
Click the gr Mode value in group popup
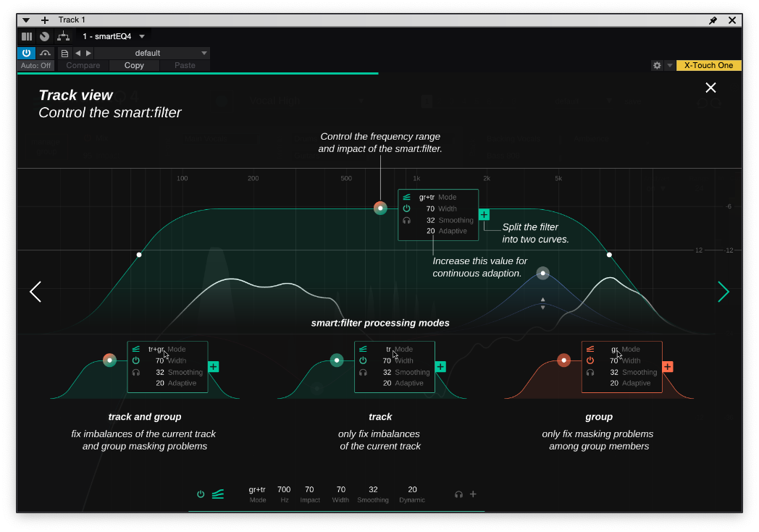click(615, 349)
